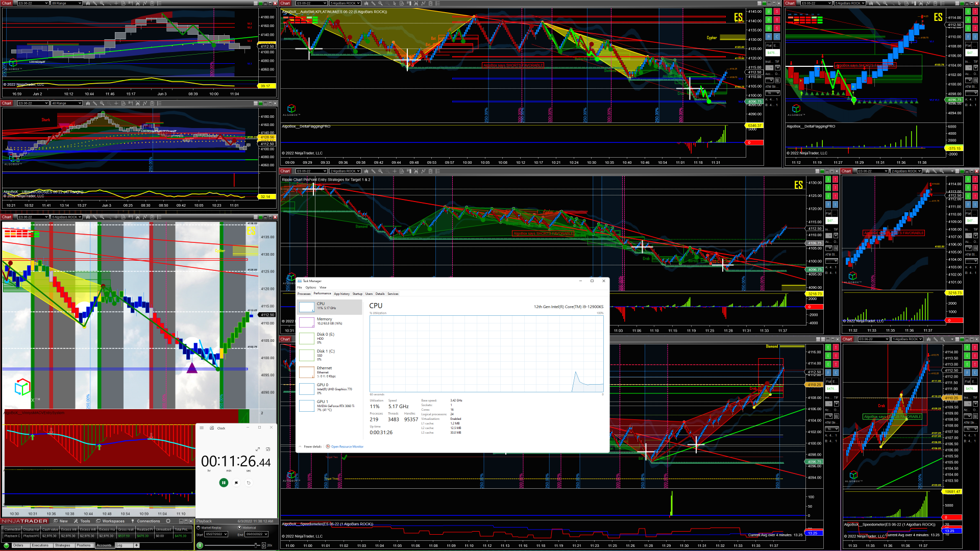This screenshot has height=551, width=980.
Task: Pause the NinjaTrader playback with green button
Action: [x=200, y=545]
